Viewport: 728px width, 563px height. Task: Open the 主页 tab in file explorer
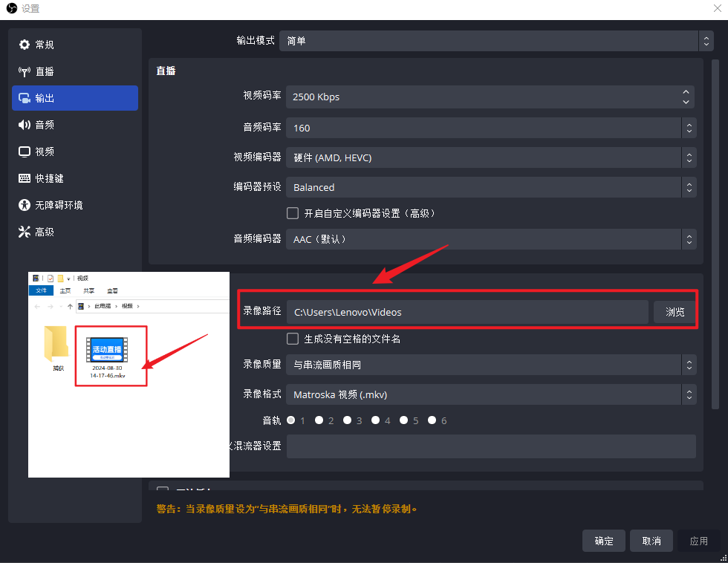(x=65, y=290)
